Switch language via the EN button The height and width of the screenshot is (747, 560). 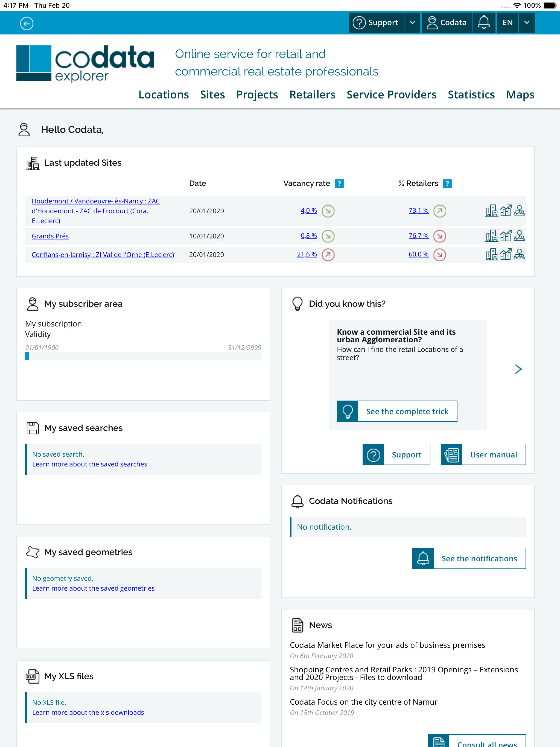point(507,23)
